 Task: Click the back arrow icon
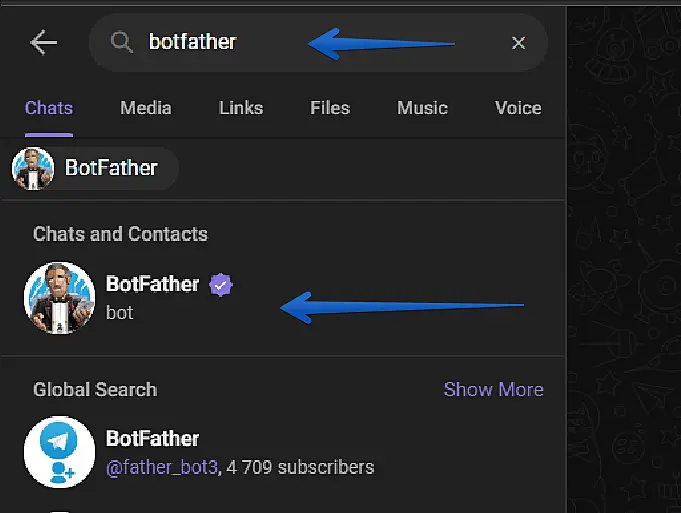pyautogui.click(x=44, y=42)
